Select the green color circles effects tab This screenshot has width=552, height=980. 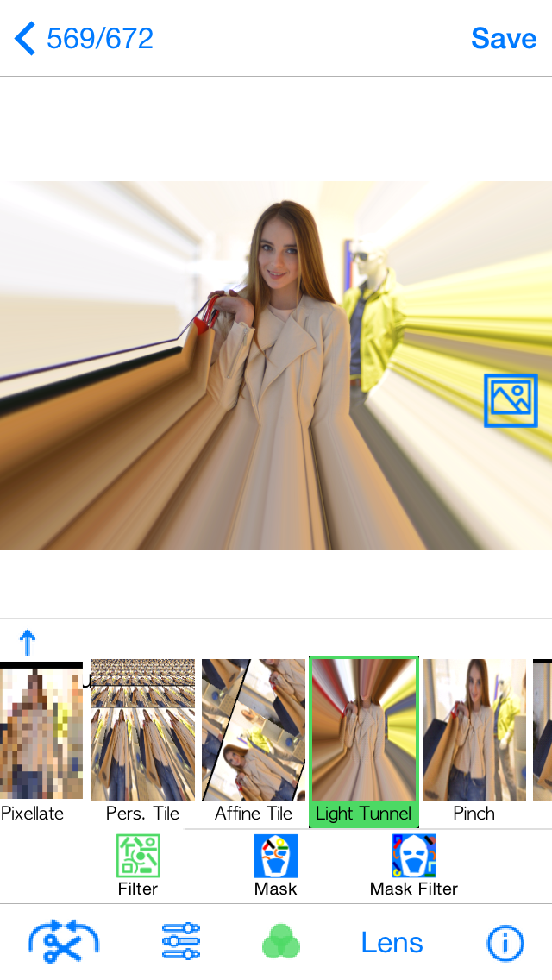[281, 941]
